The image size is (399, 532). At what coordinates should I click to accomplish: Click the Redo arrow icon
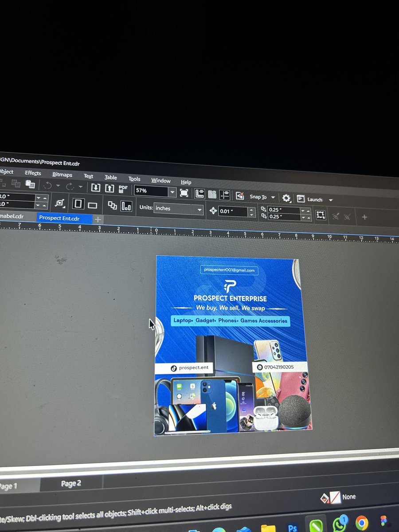(70, 187)
